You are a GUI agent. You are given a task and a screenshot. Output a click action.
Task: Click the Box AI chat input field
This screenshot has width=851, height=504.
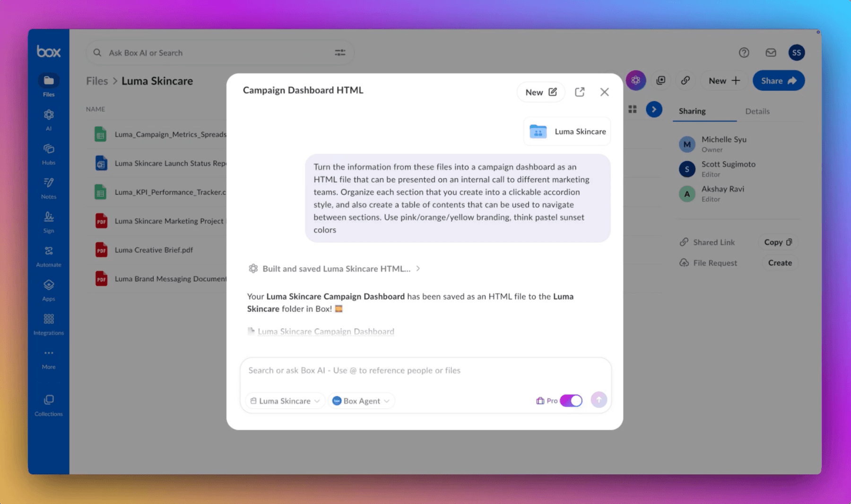(x=425, y=371)
